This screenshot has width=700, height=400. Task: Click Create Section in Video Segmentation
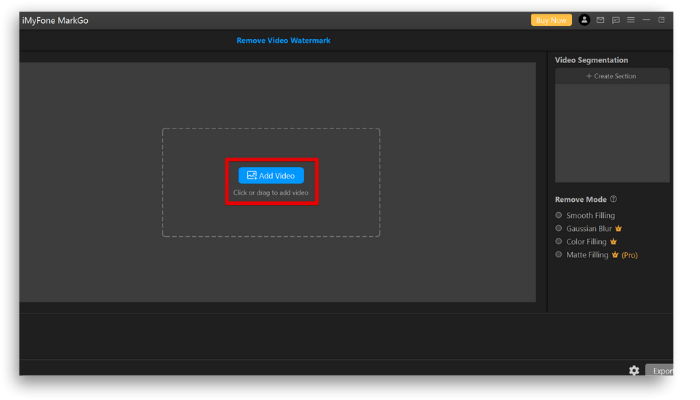point(611,76)
